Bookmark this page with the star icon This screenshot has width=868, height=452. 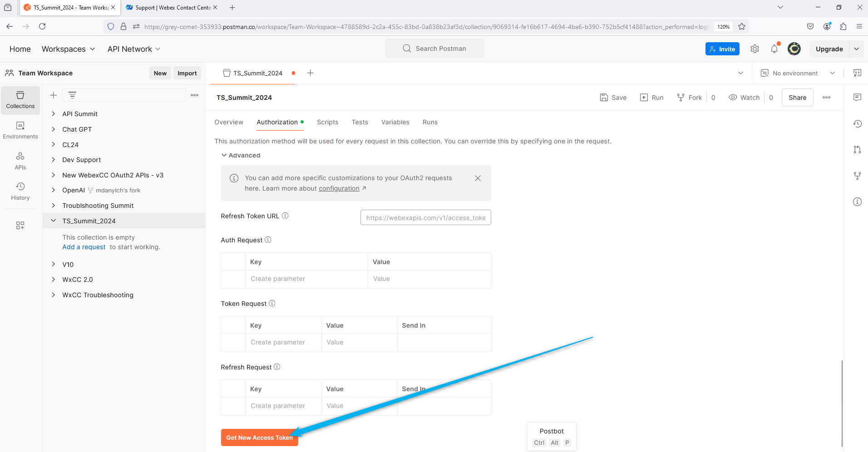click(x=742, y=26)
